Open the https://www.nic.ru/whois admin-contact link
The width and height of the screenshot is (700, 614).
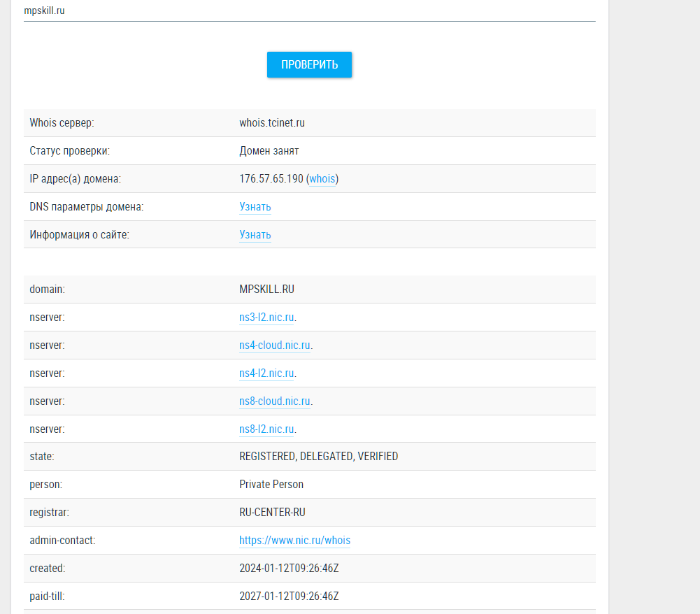coord(294,541)
